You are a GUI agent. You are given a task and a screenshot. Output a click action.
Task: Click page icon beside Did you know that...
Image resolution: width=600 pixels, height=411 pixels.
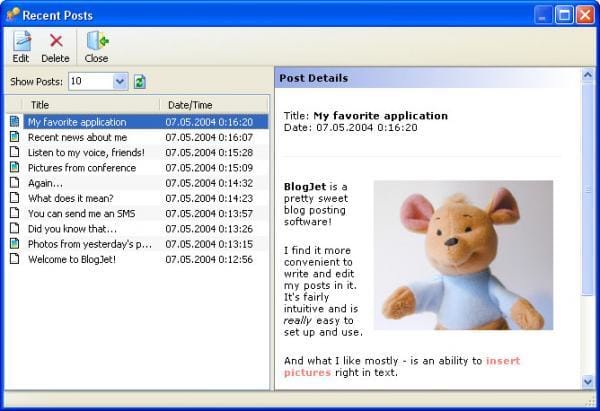[x=15, y=228]
